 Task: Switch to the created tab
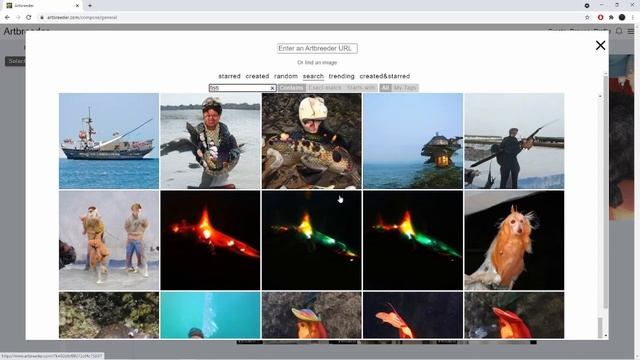pyautogui.click(x=257, y=76)
